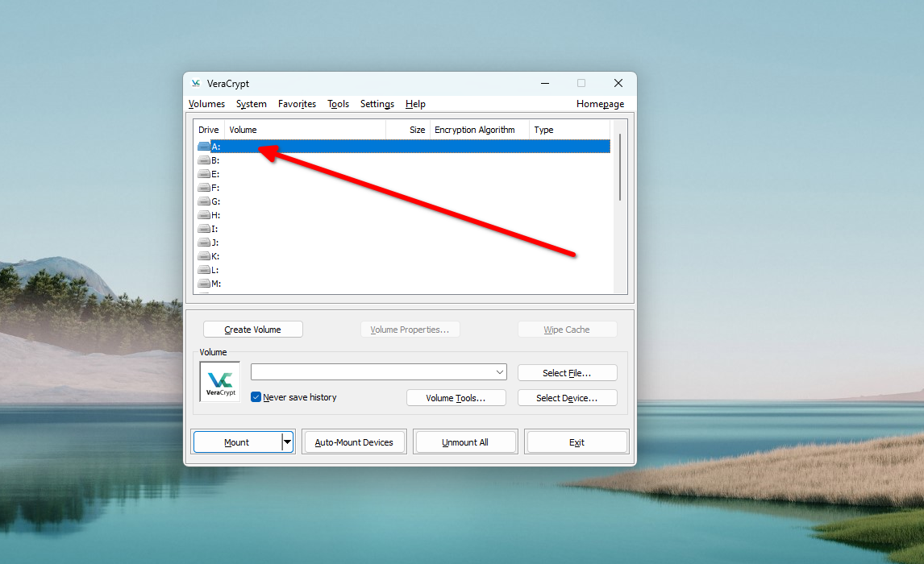Click Auto-Mount Devices button
Viewport: 924px width, 564px height.
click(354, 442)
